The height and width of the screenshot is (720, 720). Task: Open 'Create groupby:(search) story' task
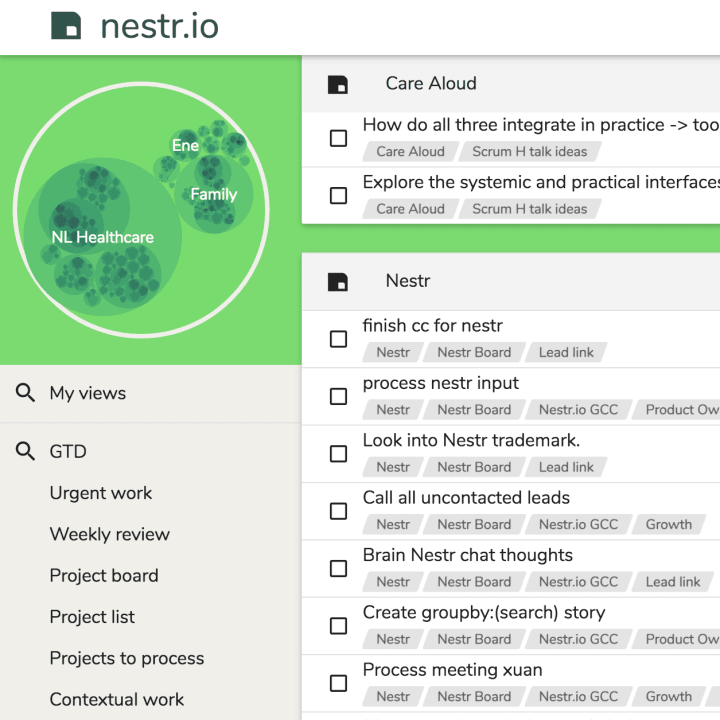coord(484,613)
